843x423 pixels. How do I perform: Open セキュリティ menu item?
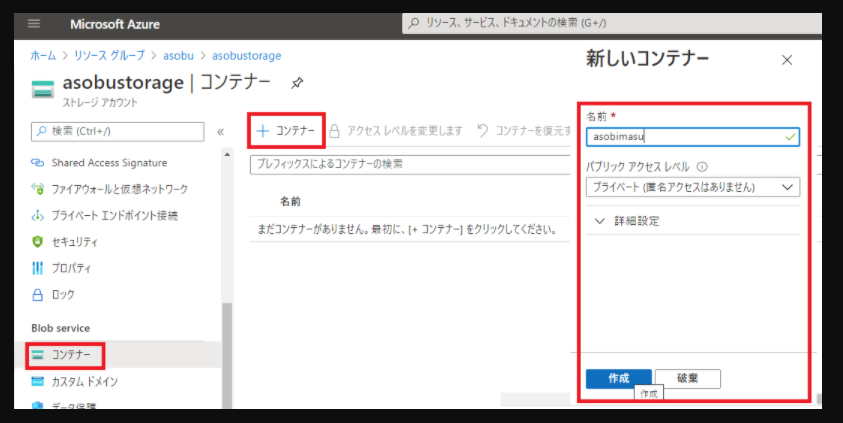75,242
